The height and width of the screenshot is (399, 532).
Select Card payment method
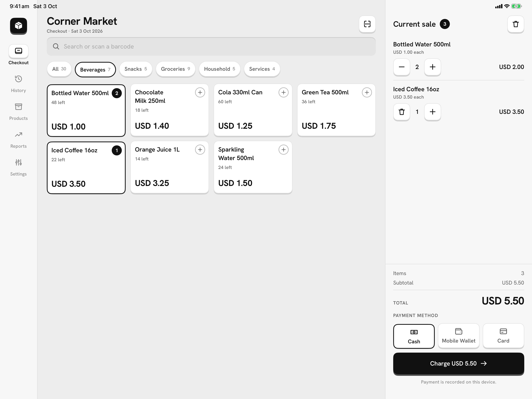pyautogui.click(x=503, y=336)
